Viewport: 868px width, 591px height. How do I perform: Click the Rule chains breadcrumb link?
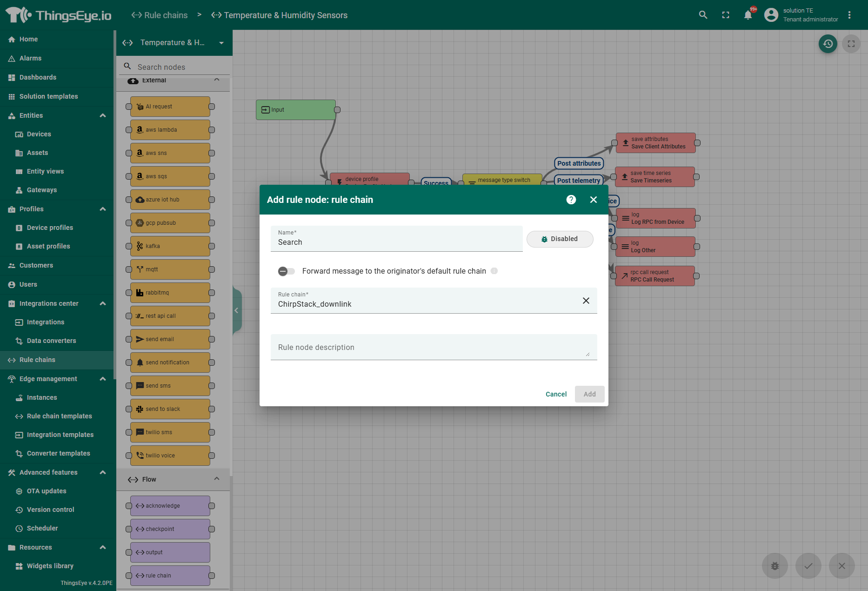click(160, 15)
